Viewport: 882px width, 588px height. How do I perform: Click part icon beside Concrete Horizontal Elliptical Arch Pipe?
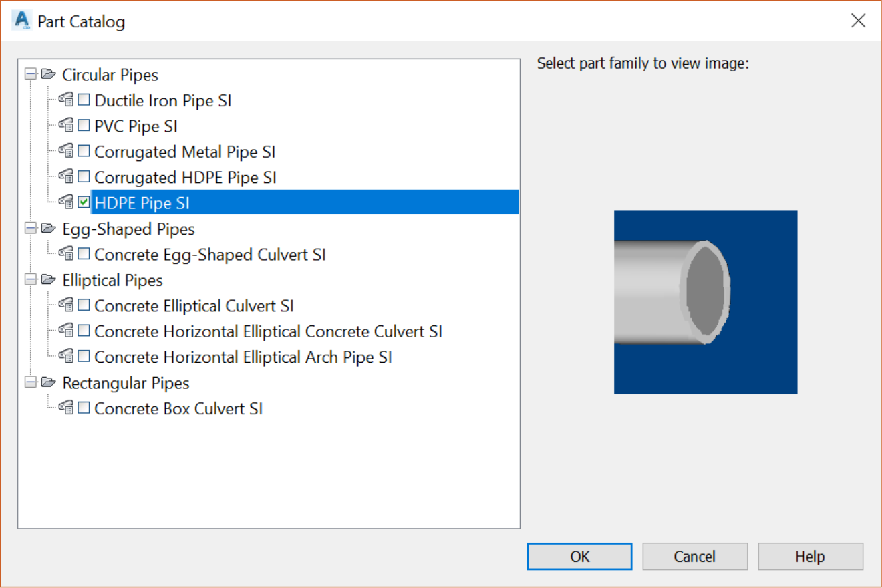coord(66,357)
